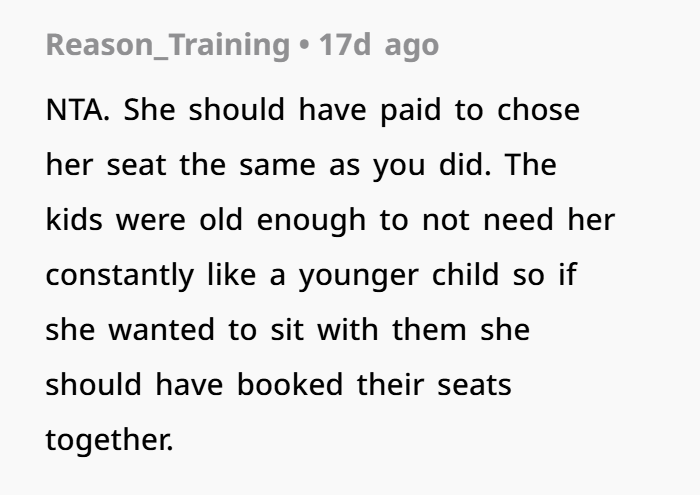Click the word "chose" in the first line
The height and width of the screenshot is (495, 700).
pos(538,110)
